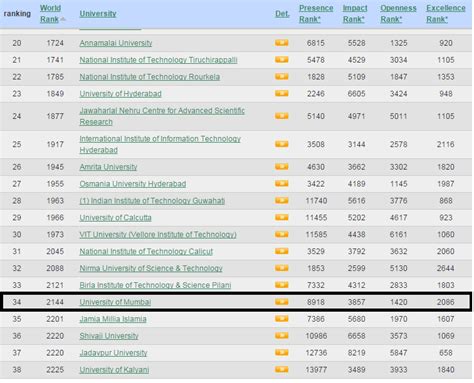Open Jamia Millia Islamia link
This screenshot has height=383, width=474.
pyautogui.click(x=113, y=319)
